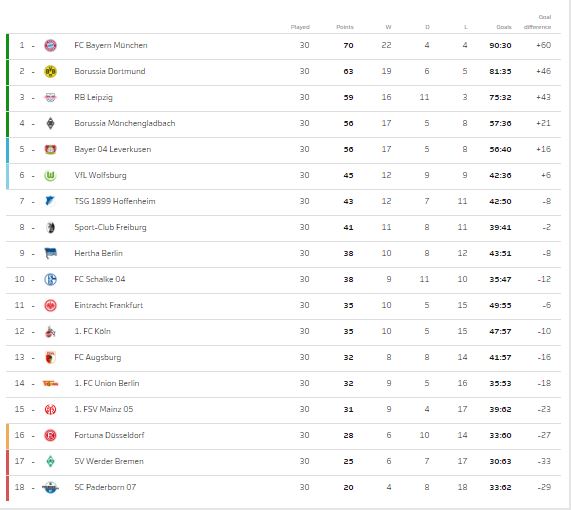
Task: Click the SV Werder Bremen diamond logo
Action: click(x=50, y=461)
